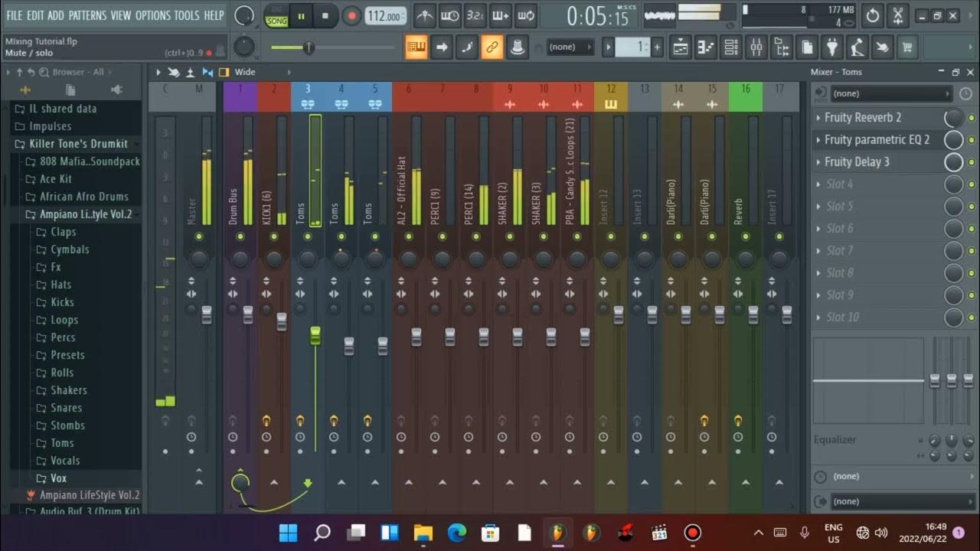Click the Master volume fader
980x551 pixels.
(x=207, y=315)
